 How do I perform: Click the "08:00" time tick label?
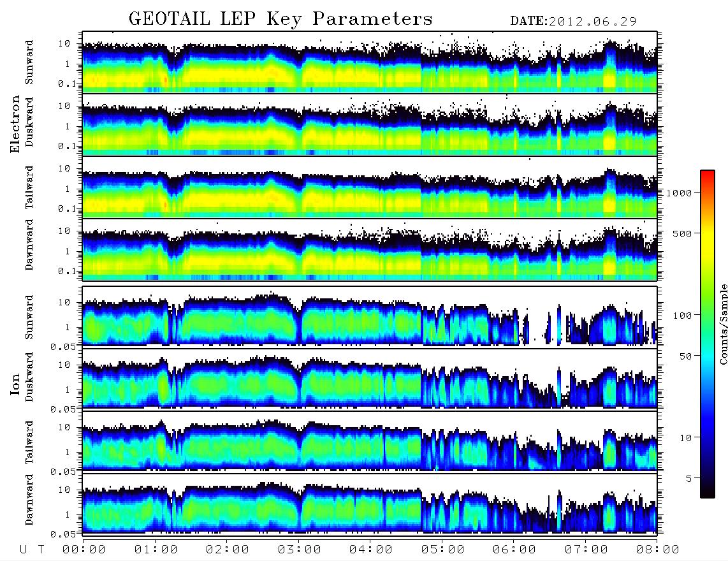coord(657,550)
